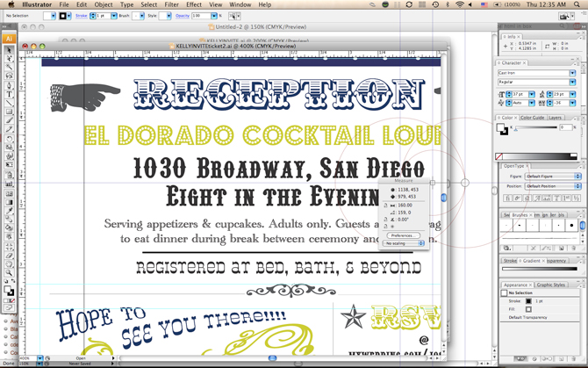The image size is (588, 368).
Task: Select the Hand tool
Action: [x=10, y=264]
